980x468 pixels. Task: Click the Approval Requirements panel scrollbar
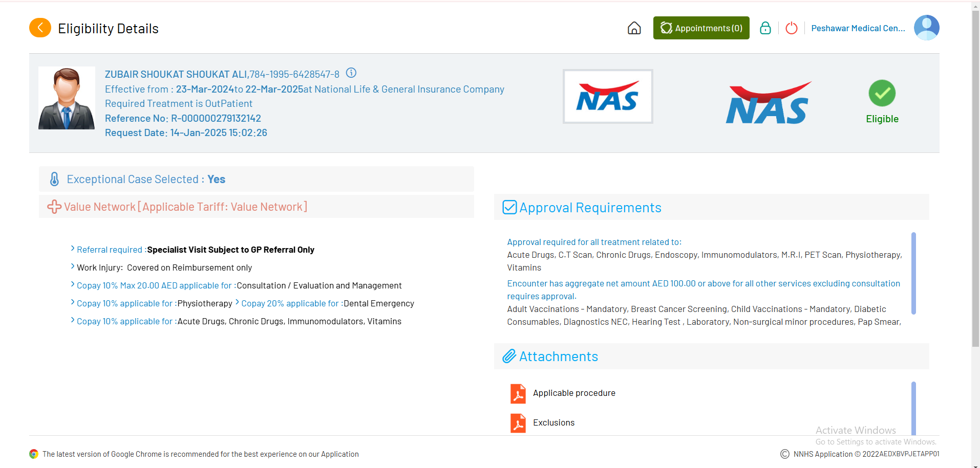[x=913, y=273]
